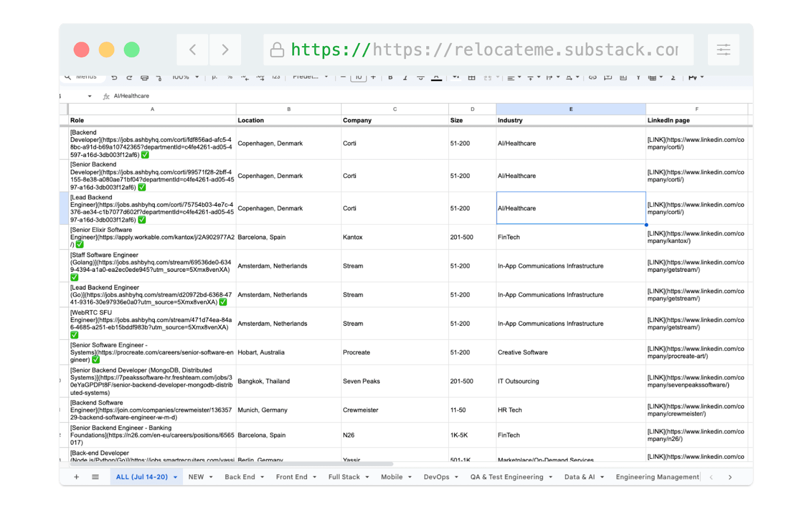Insert a chart
Image resolution: width=812 pixels, height=508 pixels.
click(x=623, y=77)
